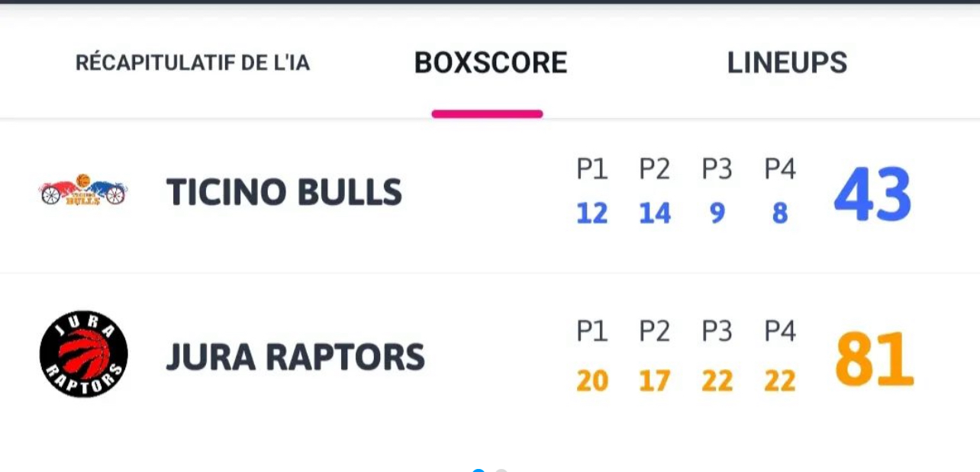Select Ticino Bulls P4 score 8
Image resolution: width=980 pixels, height=472 pixels.
pyautogui.click(x=779, y=214)
